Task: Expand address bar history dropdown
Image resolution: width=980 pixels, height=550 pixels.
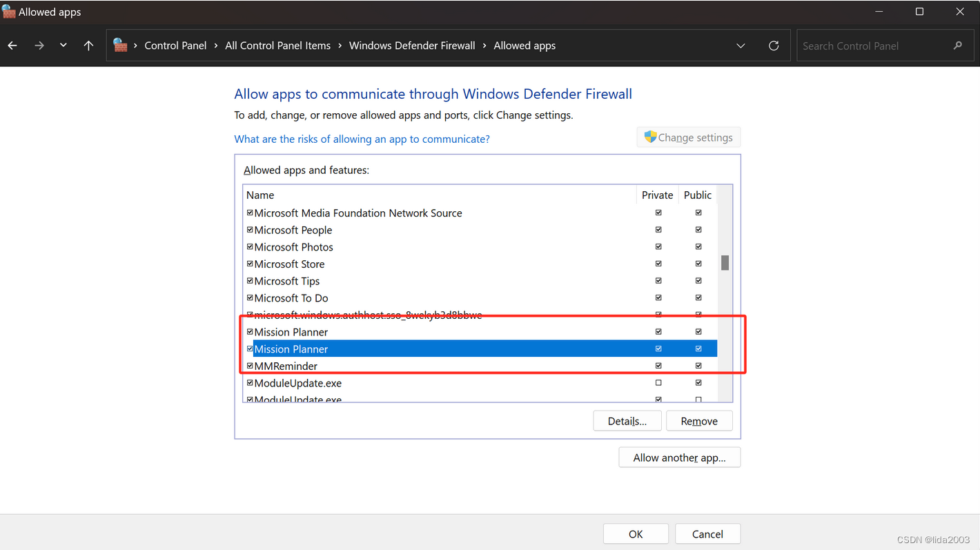Action: click(x=741, y=46)
